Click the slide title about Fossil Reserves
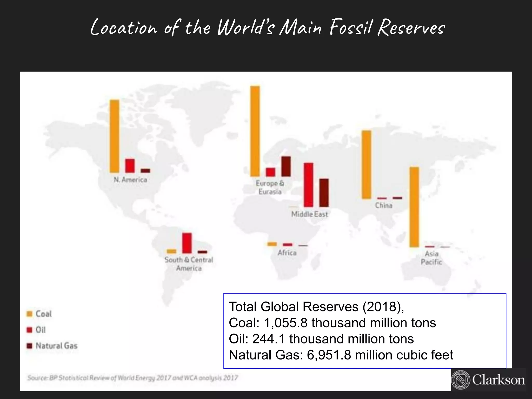 click(x=268, y=28)
